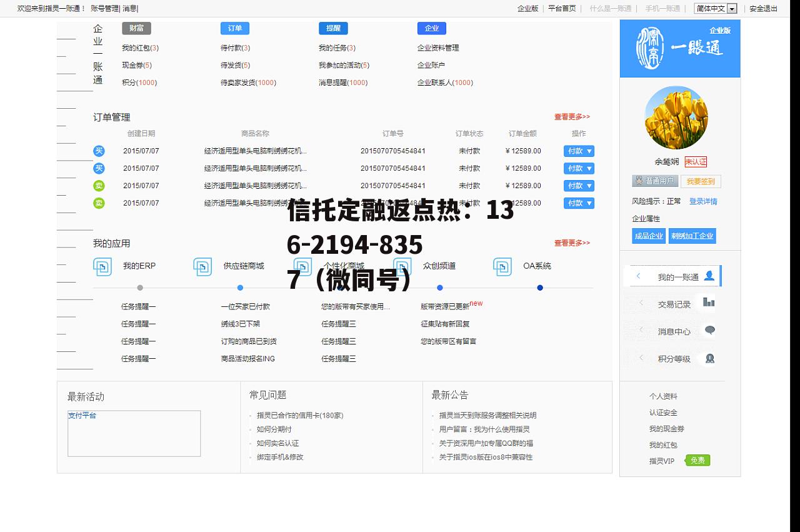The image size is (800, 532).
Task: Open the 付款 dropdown in the third order row
Action: pos(579,186)
